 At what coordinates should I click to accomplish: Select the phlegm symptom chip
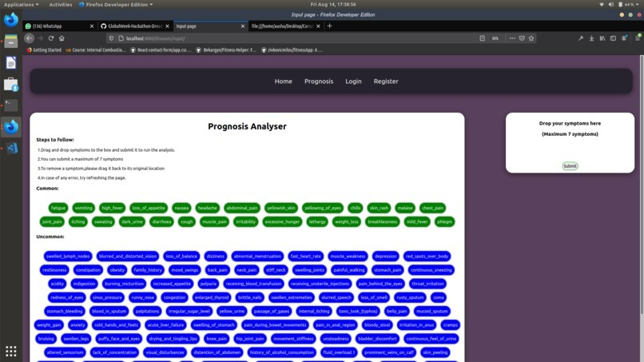[444, 221]
